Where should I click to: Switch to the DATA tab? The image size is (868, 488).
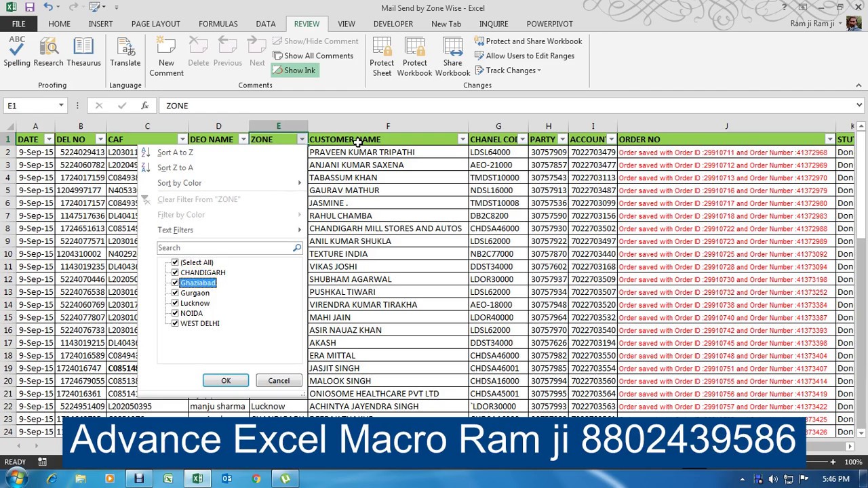(266, 24)
